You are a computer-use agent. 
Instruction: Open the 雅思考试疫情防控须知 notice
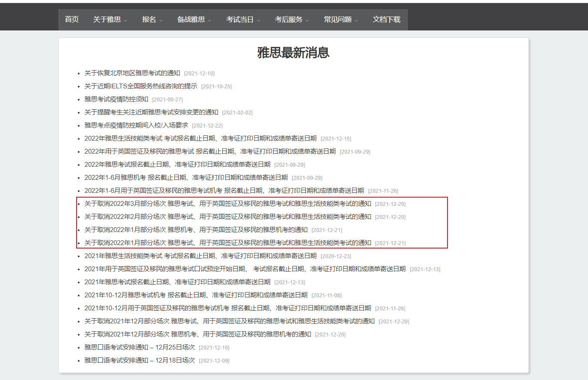coord(116,99)
